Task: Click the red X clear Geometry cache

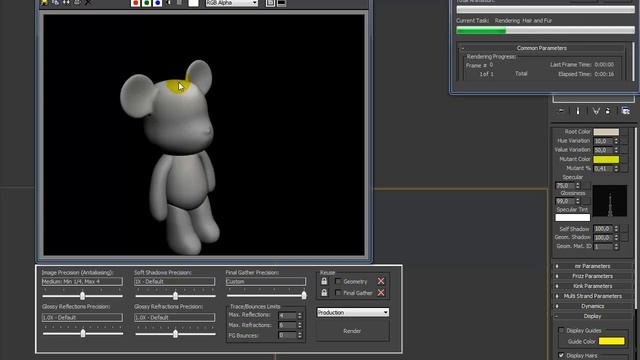Action: click(381, 281)
